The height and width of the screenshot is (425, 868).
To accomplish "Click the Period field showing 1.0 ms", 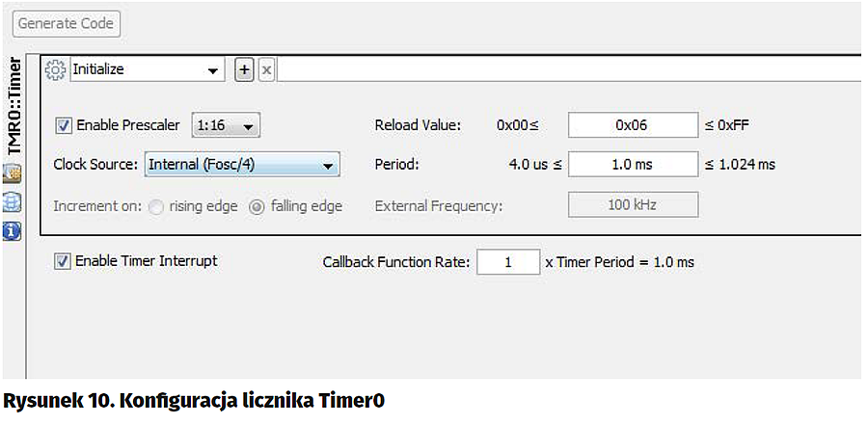I will (633, 165).
